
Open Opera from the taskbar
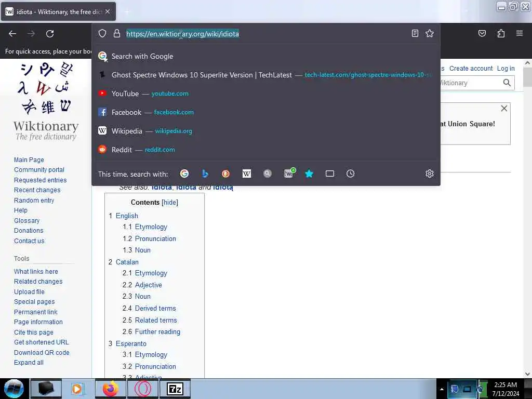(x=143, y=389)
